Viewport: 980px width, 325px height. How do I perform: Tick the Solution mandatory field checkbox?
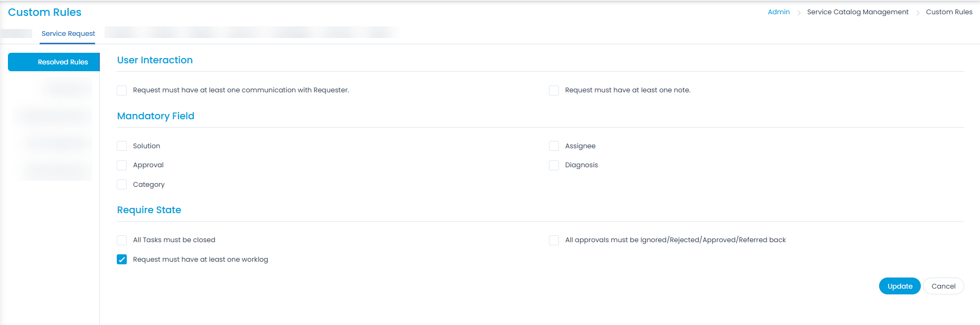pos(122,146)
